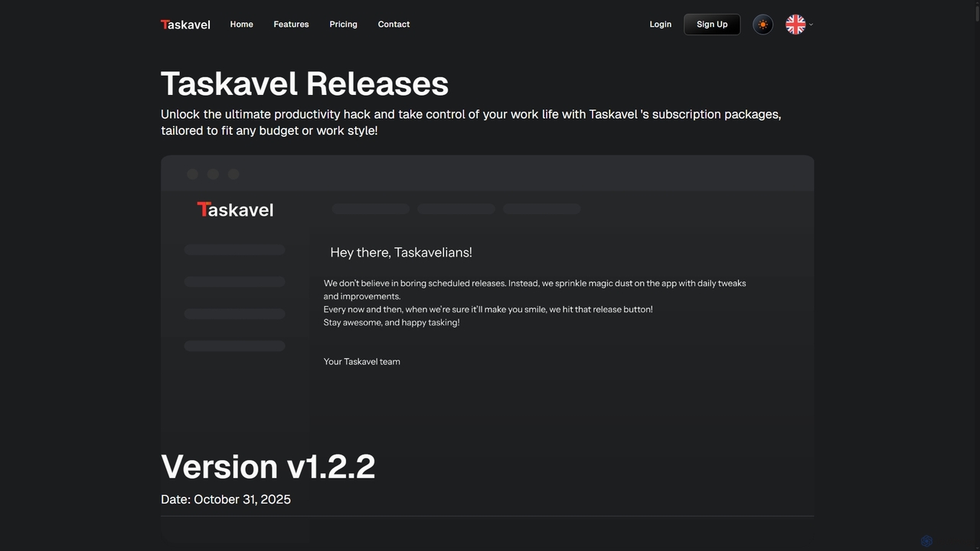Click 'Stay awesome, and happy tasking!' line
The height and width of the screenshot is (551, 980).
point(391,322)
